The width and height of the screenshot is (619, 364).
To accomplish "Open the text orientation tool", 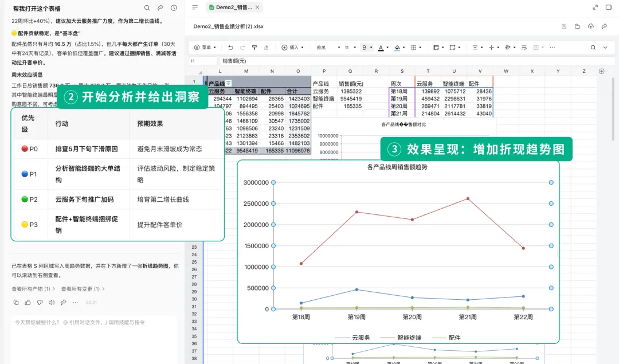I will tap(508, 48).
